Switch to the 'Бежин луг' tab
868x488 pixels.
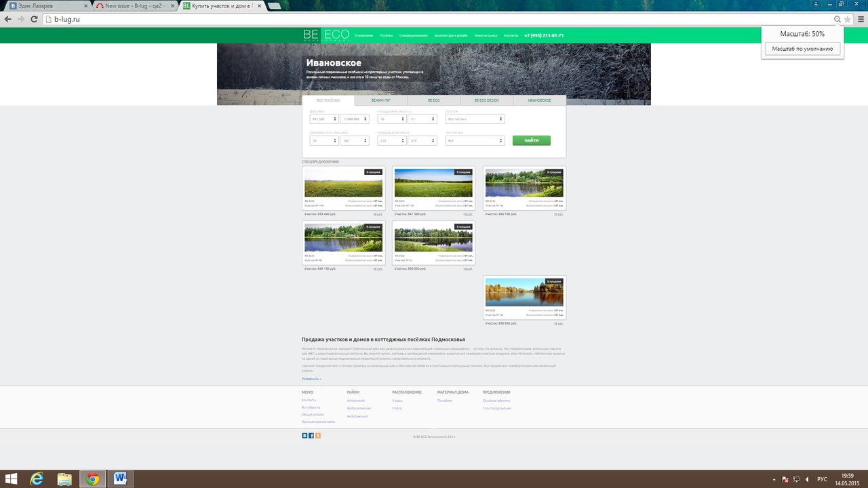pos(381,100)
